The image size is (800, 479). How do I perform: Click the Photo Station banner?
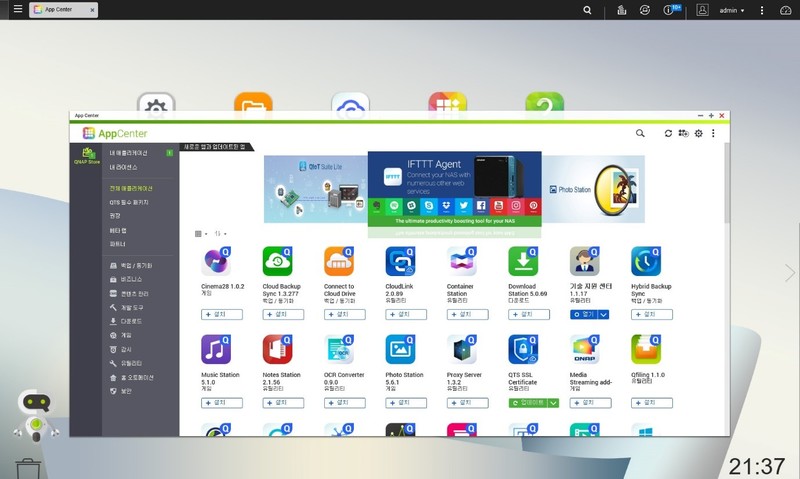(x=593, y=189)
